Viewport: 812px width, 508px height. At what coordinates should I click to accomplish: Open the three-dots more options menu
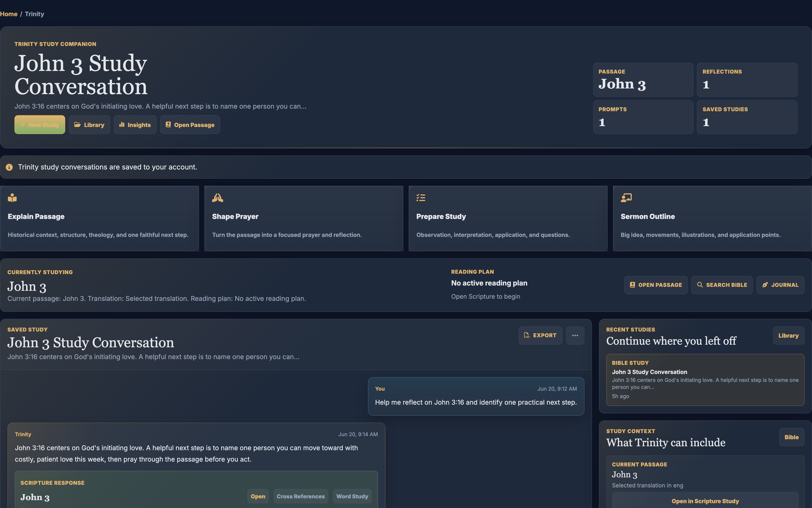575,335
